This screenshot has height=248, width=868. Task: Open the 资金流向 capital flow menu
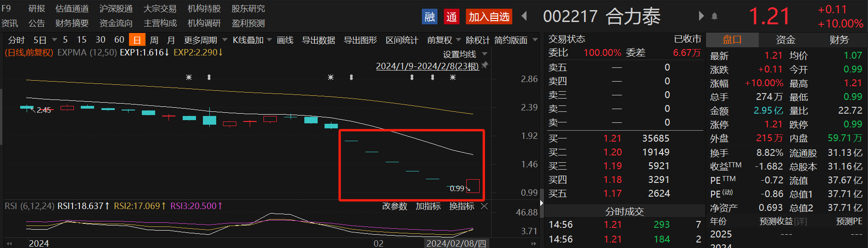tap(116, 23)
